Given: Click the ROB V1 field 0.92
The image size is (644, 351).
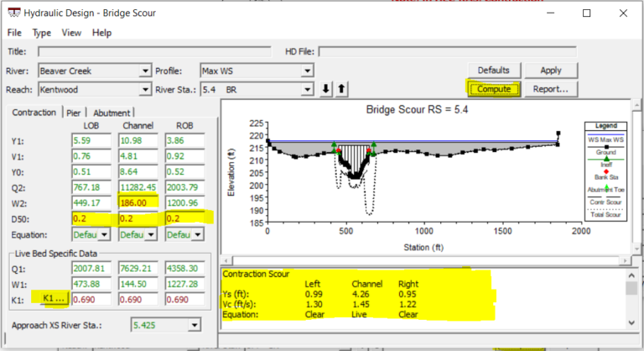Looking at the screenshot, I should 184,156.
